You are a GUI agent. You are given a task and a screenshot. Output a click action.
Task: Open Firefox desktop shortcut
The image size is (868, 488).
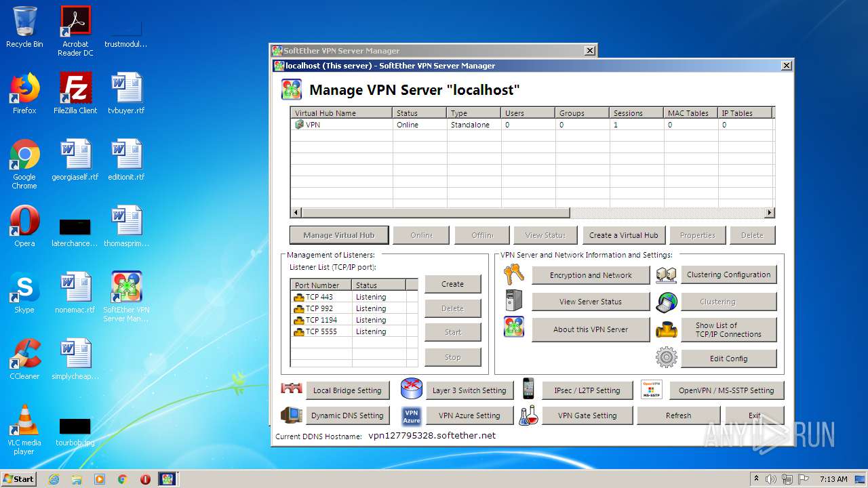click(24, 94)
